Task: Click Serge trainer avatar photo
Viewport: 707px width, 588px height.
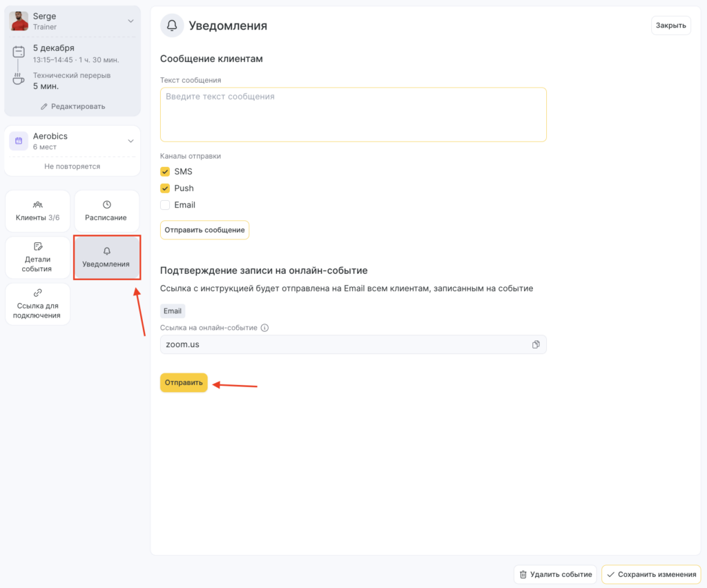Action: coord(19,21)
